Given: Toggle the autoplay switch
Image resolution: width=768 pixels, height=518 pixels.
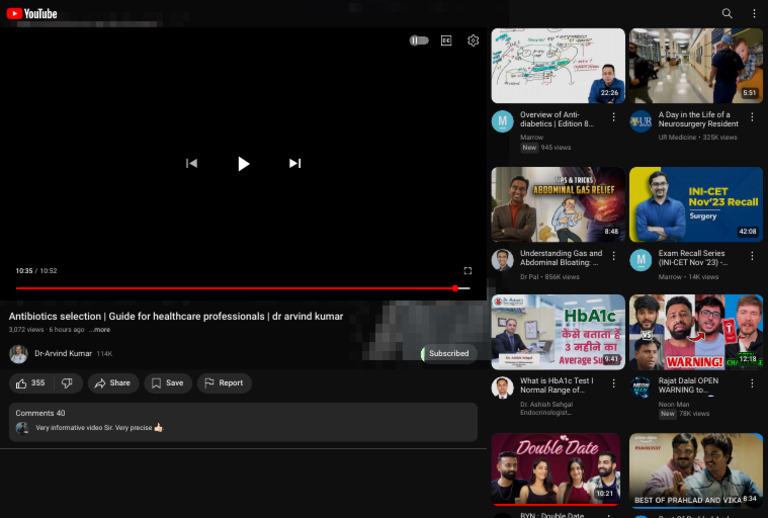Looking at the screenshot, I should point(419,41).
